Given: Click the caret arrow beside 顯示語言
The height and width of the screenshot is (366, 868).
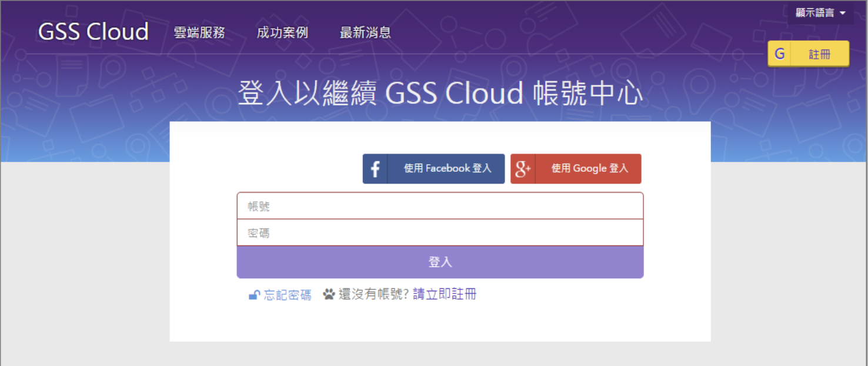Looking at the screenshot, I should [843, 13].
